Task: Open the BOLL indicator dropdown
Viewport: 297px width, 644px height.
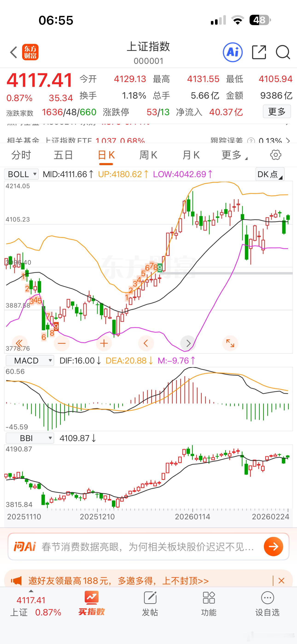Action: click(21, 174)
